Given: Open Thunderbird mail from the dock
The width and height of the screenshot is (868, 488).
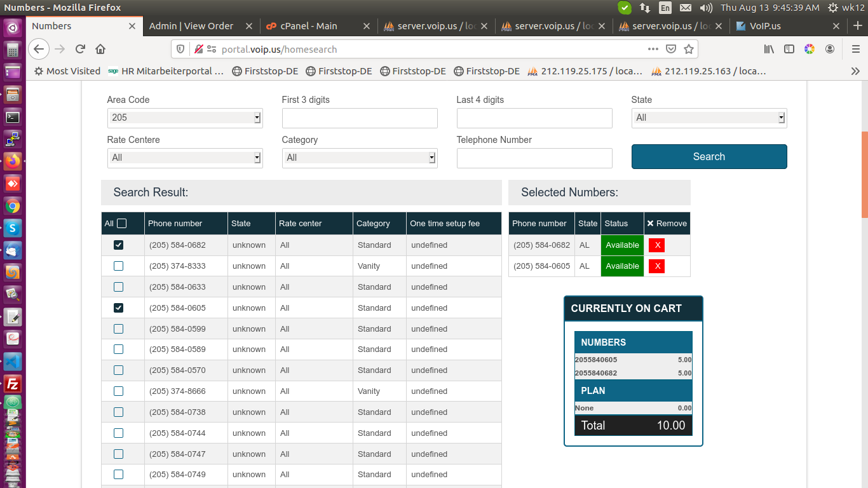Looking at the screenshot, I should coord(13,250).
